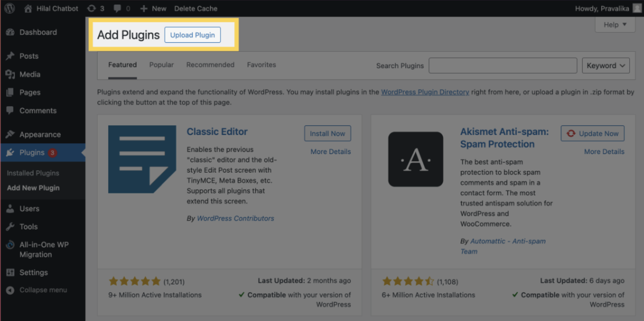
Task: Click the red badge 3 on Plugins
Action: click(52, 153)
